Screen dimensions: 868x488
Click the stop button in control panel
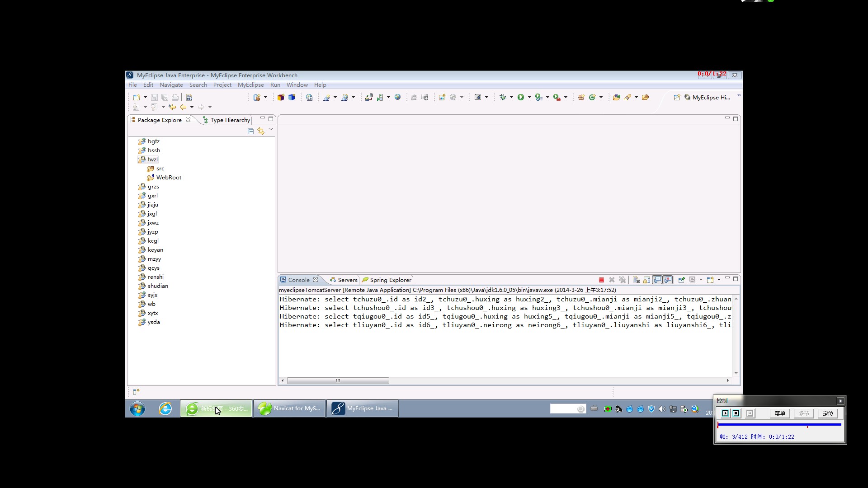point(736,413)
